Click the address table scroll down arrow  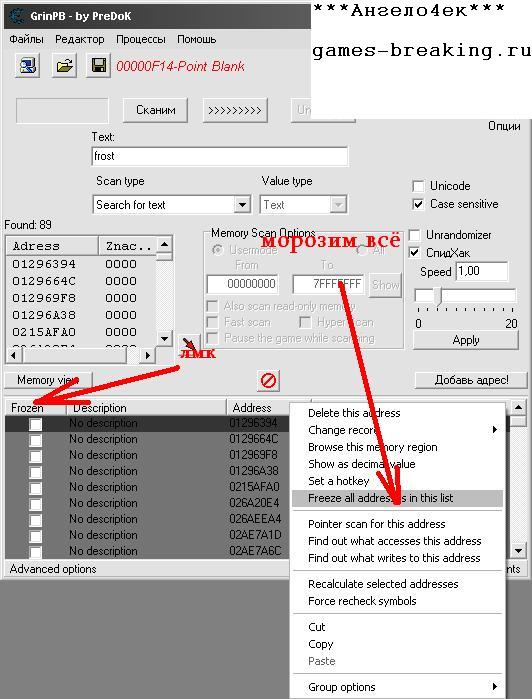click(518, 551)
